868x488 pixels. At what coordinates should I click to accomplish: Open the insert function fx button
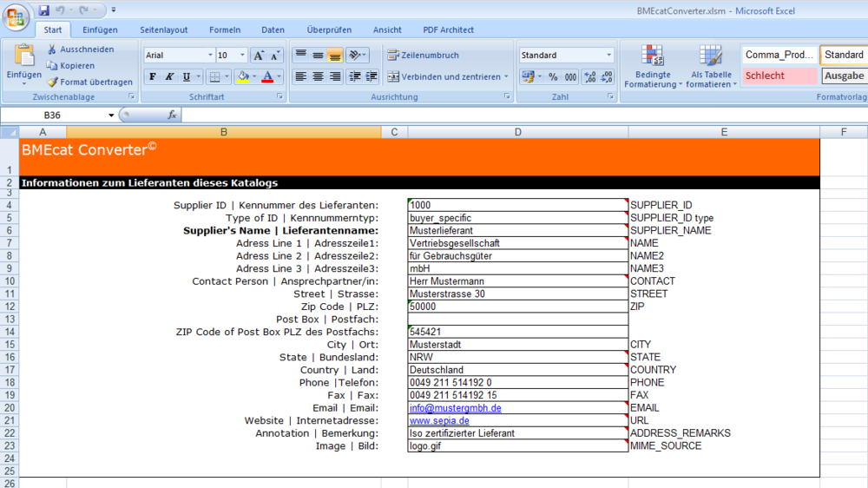click(x=172, y=115)
